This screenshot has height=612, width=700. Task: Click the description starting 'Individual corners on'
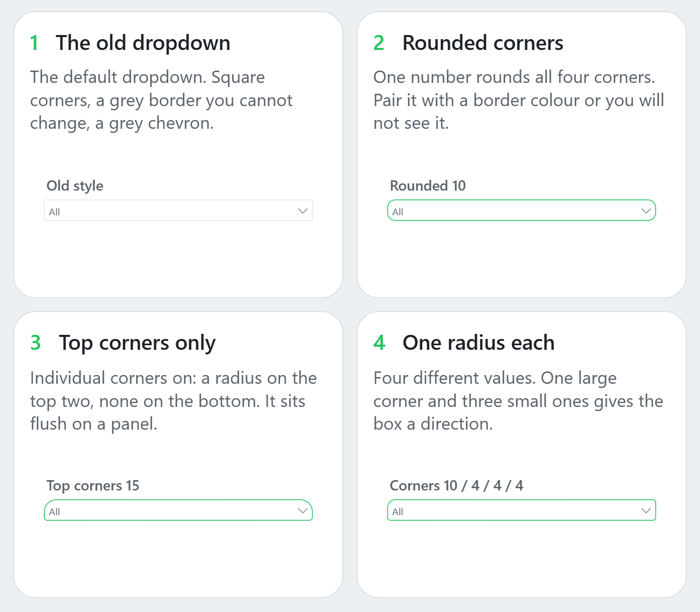pyautogui.click(x=173, y=401)
